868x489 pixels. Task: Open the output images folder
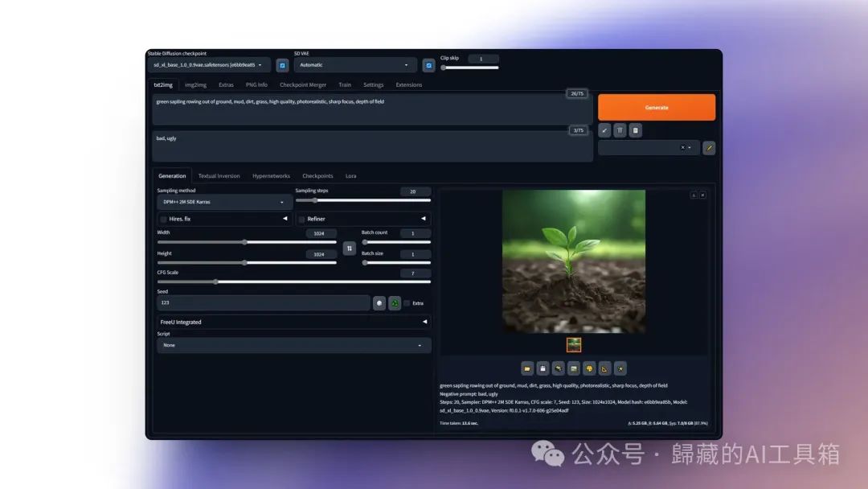point(527,369)
